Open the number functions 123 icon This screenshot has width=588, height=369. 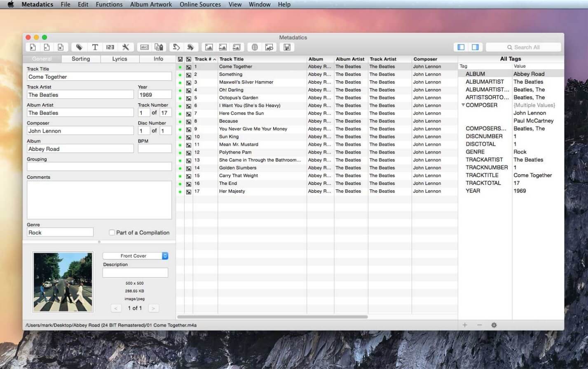point(110,47)
